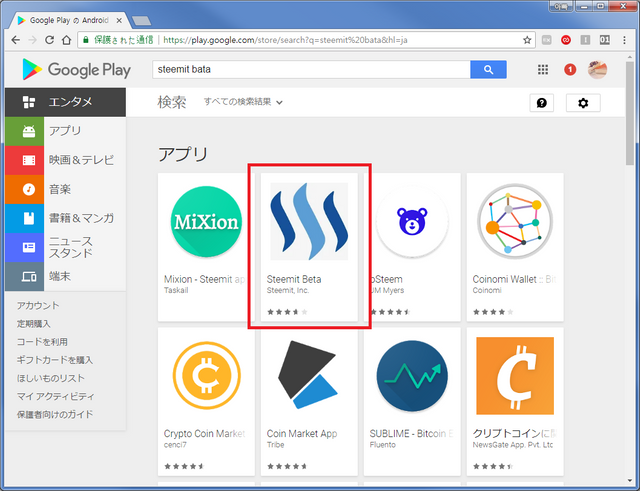Open the Chrome three-dot menu
The height and width of the screenshot is (491, 640).
pos(624,40)
